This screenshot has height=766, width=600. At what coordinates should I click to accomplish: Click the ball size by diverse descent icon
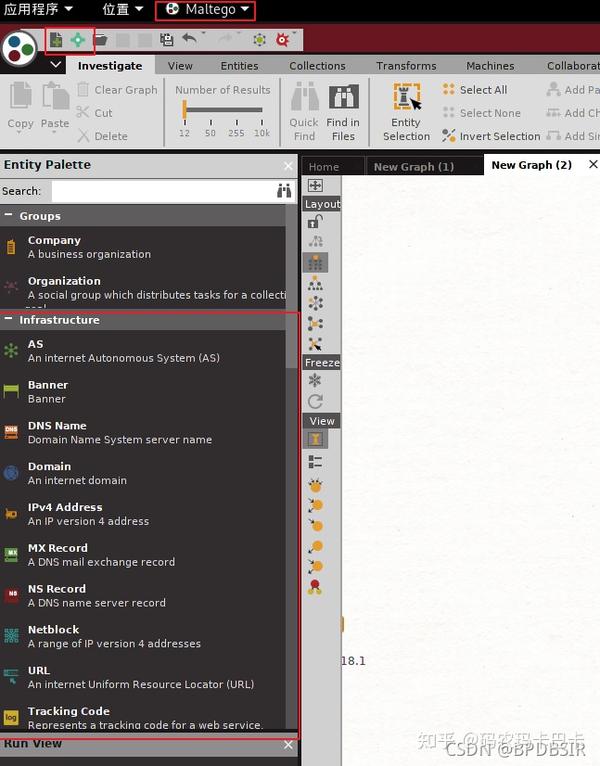click(x=315, y=485)
